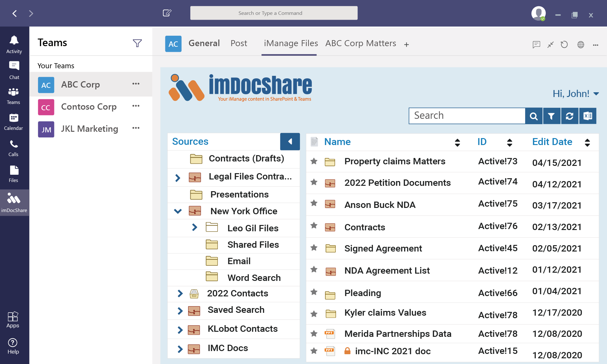Open more options for Contoso Corp
Screen dimensions: 607x364
pyautogui.click(x=136, y=106)
